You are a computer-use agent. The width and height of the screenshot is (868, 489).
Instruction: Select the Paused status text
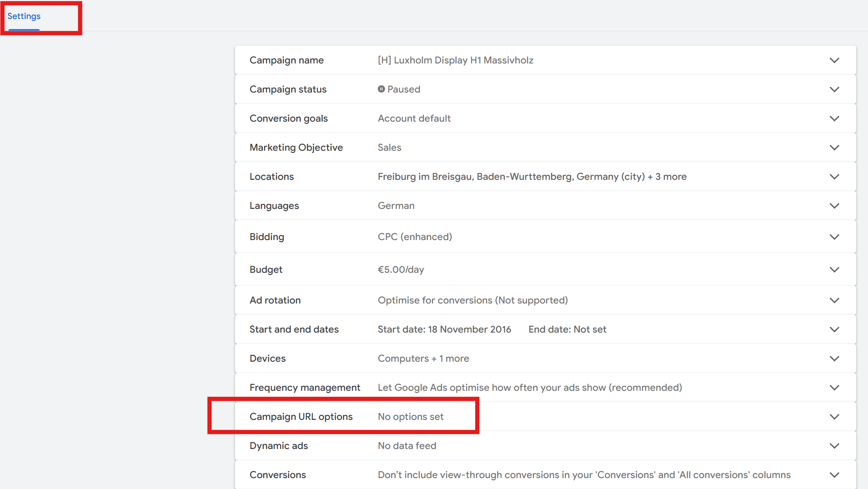coord(404,89)
